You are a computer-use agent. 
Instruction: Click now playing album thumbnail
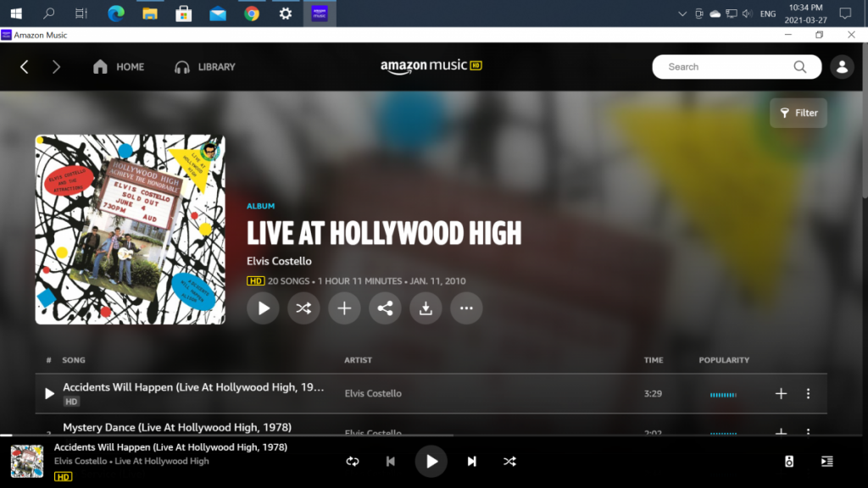tap(27, 461)
